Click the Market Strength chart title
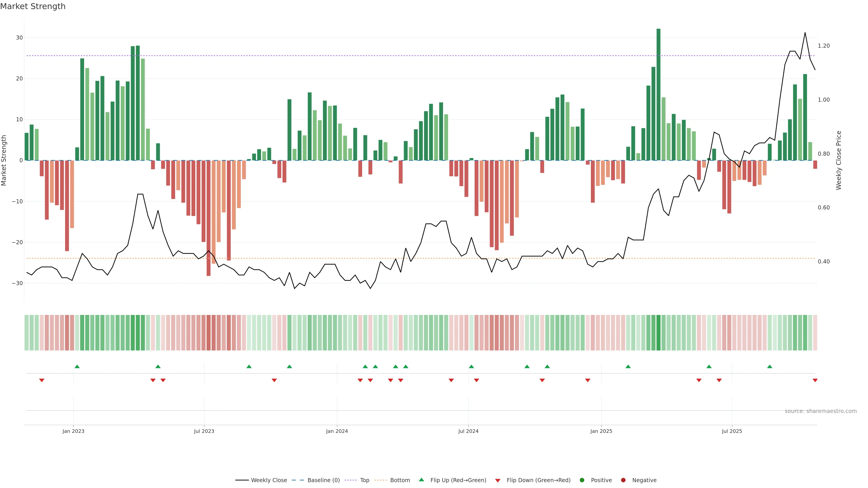This screenshot has width=868, height=488. pos(33,6)
